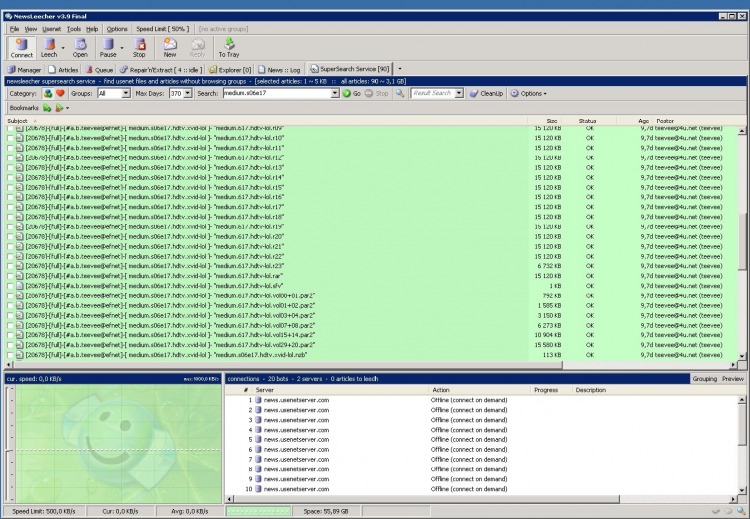Viewport: 750px width, 519px height.
Task: Tick checkbox for vol00+01.par2 row
Action: 10,296
